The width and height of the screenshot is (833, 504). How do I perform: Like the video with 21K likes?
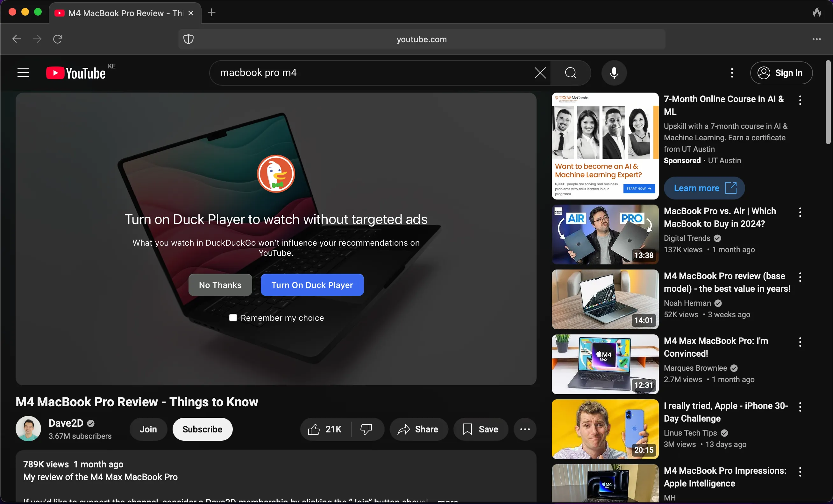click(325, 429)
